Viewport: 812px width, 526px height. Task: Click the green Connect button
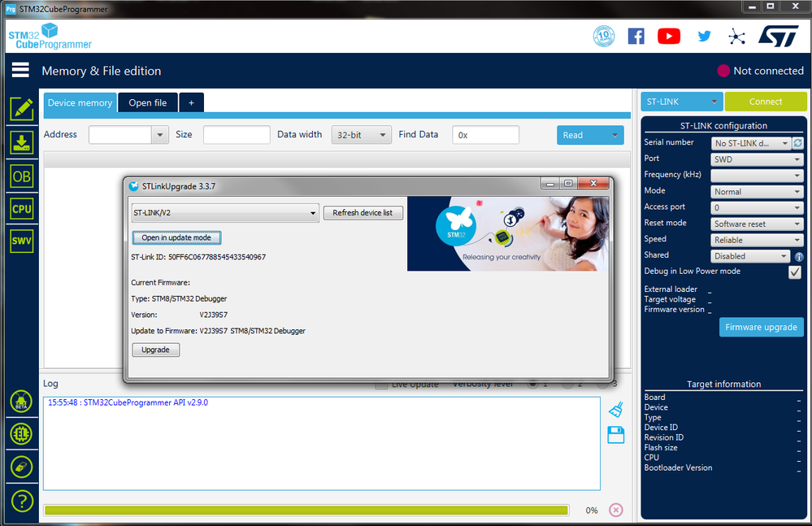(766, 102)
